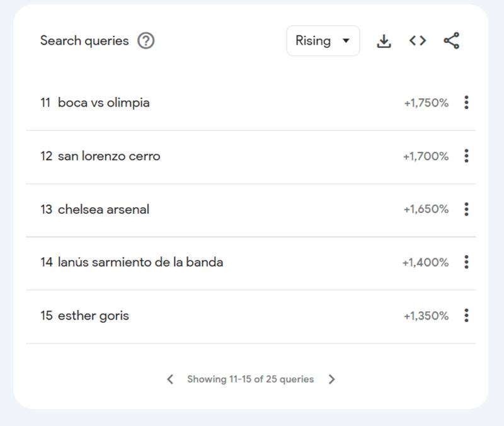Image resolution: width=504 pixels, height=426 pixels.
Task: Open more options for boca vs olimpia
Action: click(466, 103)
